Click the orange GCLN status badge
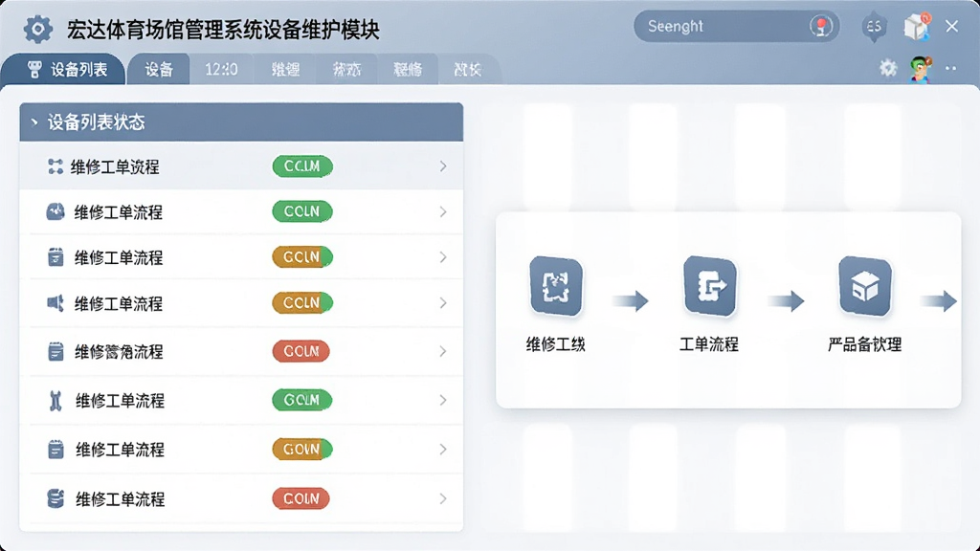Viewport: 980px width, 551px height. click(x=302, y=256)
